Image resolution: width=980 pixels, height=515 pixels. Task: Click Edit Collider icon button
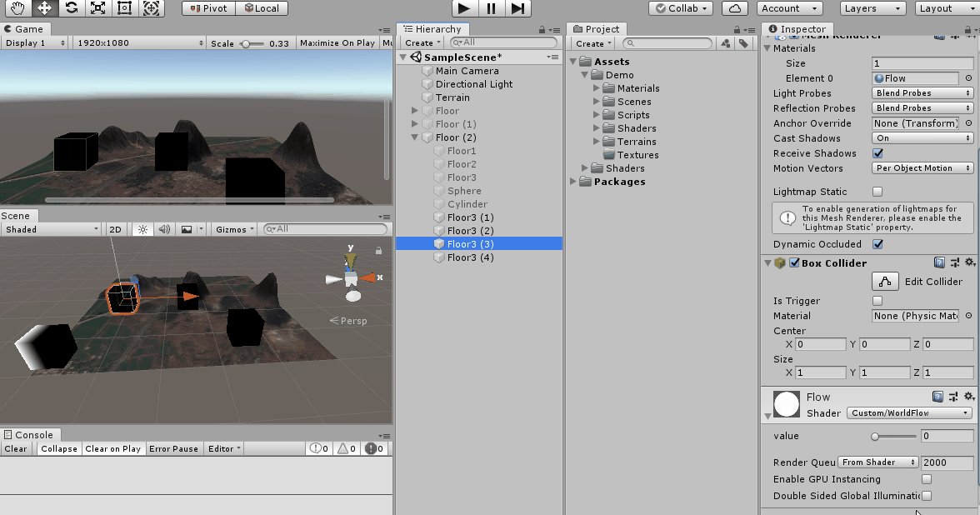[885, 282]
